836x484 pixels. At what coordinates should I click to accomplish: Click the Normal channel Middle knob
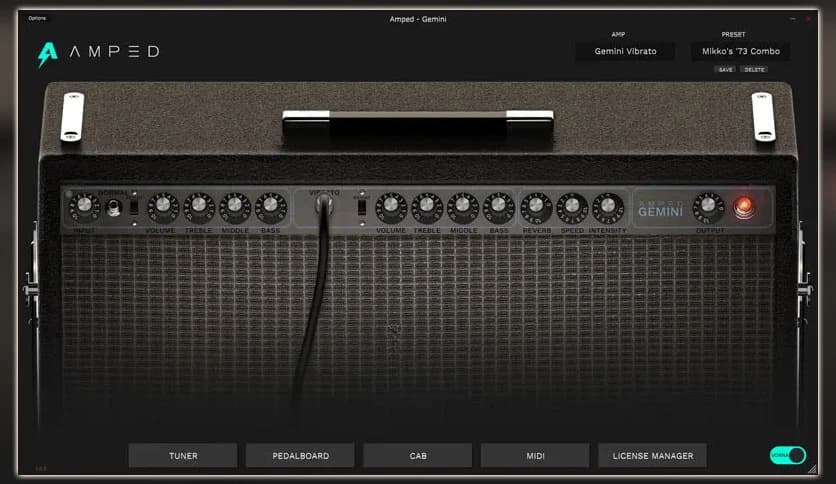coord(235,207)
